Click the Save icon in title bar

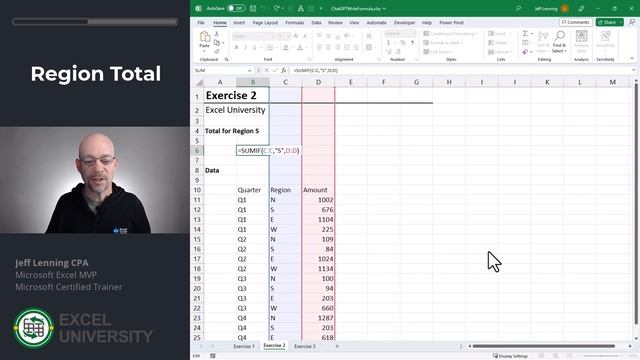[x=253, y=8]
